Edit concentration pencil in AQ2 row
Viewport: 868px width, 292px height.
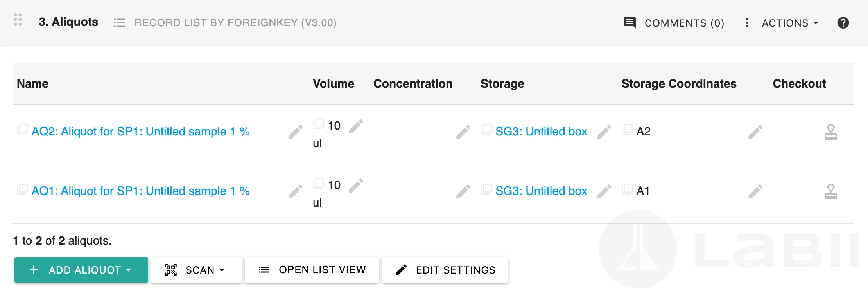[x=463, y=132]
